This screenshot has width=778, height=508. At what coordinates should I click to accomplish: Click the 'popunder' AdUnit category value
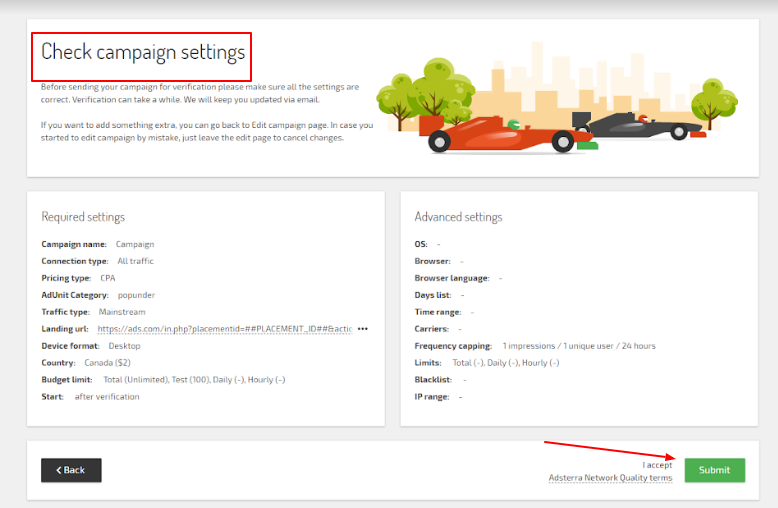[136, 295]
